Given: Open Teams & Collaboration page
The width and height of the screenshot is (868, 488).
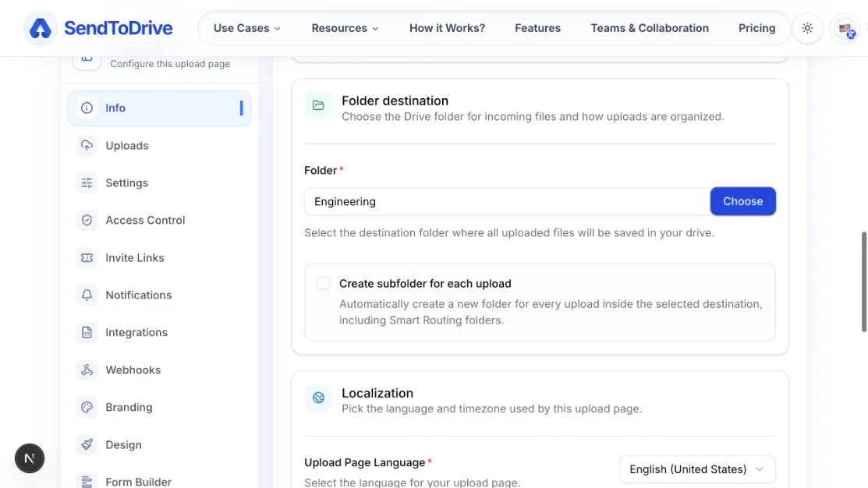Looking at the screenshot, I should [650, 28].
